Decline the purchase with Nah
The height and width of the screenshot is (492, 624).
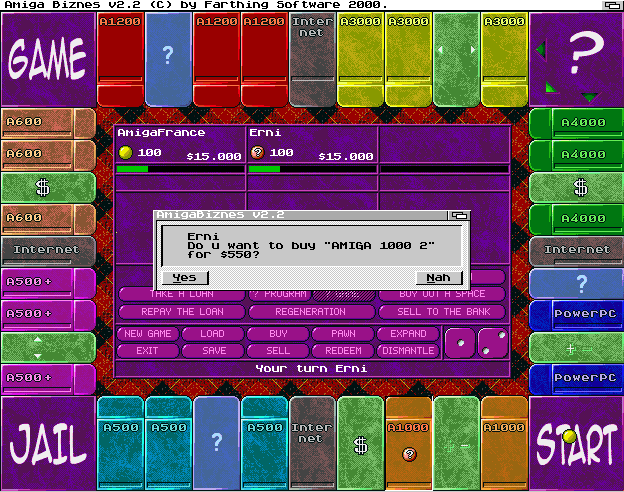click(x=439, y=277)
